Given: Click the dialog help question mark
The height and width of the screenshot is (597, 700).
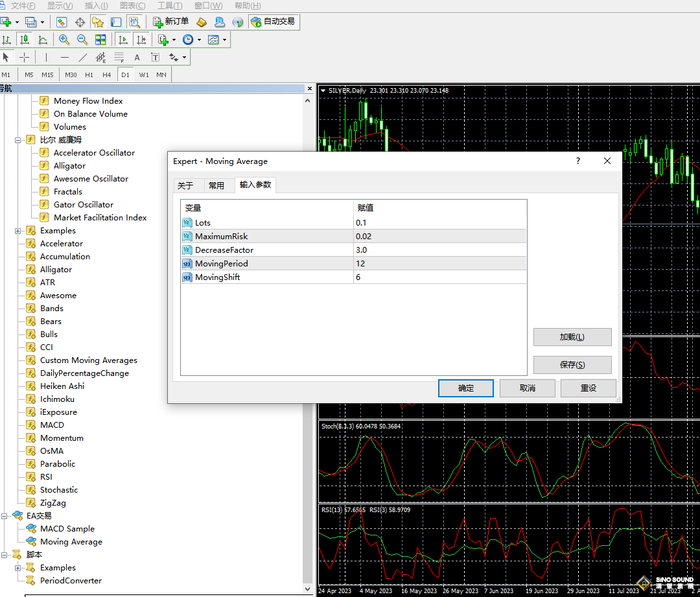Looking at the screenshot, I should [x=578, y=161].
